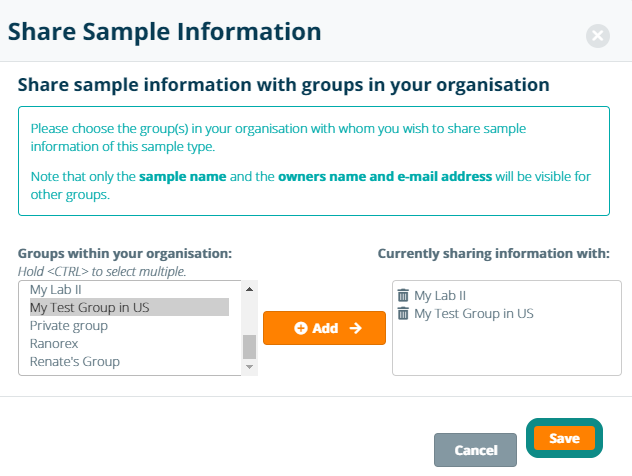Close the Share Sample Information dialog

pos(597,37)
